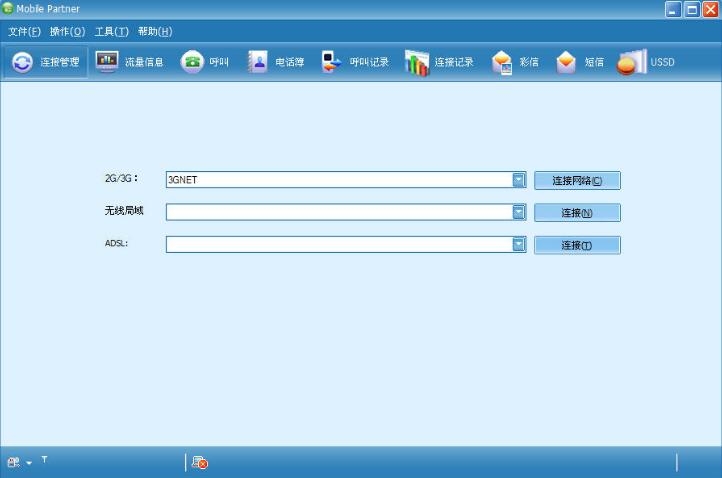722x478 pixels.
Task: Click the 连接网络(C) button
Action: click(577, 181)
